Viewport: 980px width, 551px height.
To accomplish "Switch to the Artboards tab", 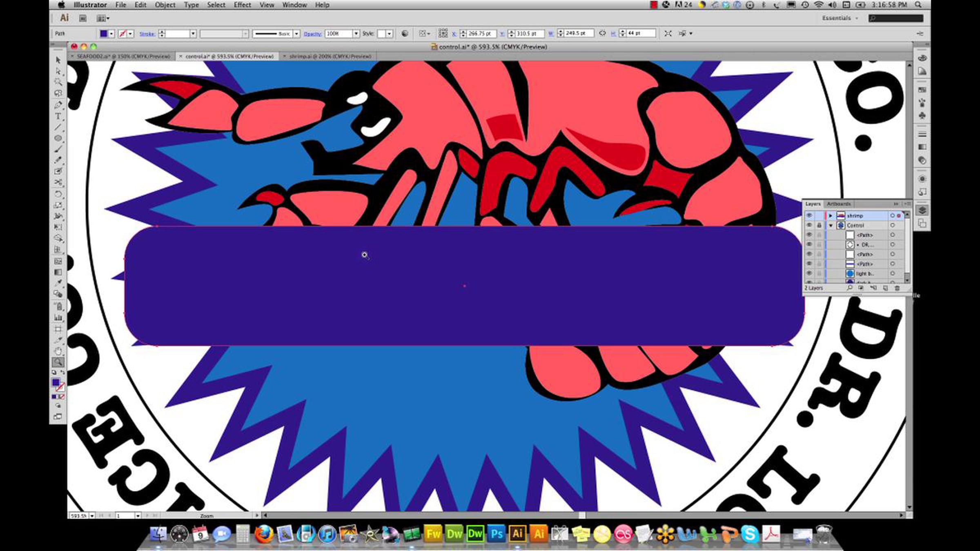I will [x=838, y=204].
